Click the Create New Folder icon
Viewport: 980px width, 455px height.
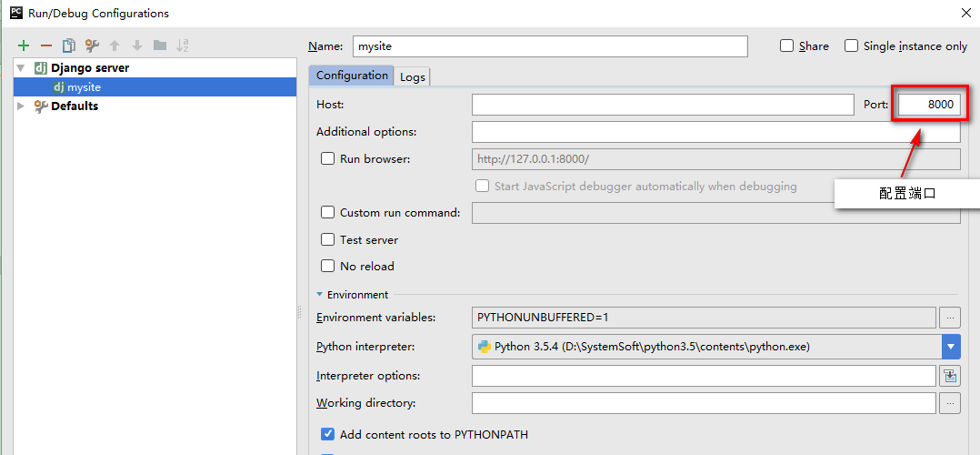160,45
